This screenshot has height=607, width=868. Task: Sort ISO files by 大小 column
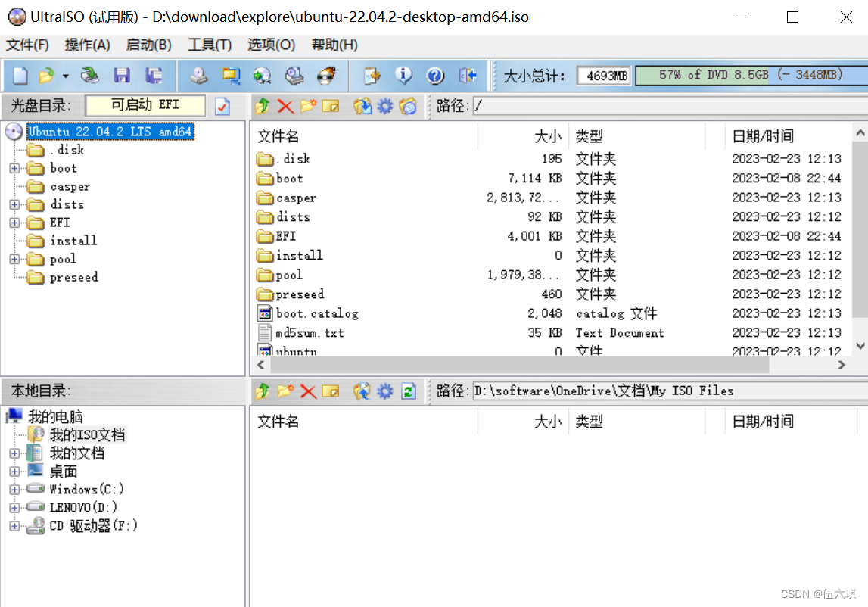coord(523,136)
